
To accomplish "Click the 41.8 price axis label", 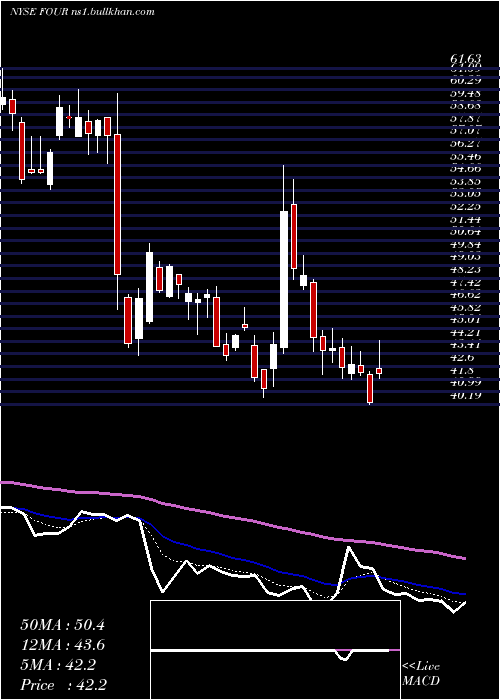I will pyautogui.click(x=463, y=370).
